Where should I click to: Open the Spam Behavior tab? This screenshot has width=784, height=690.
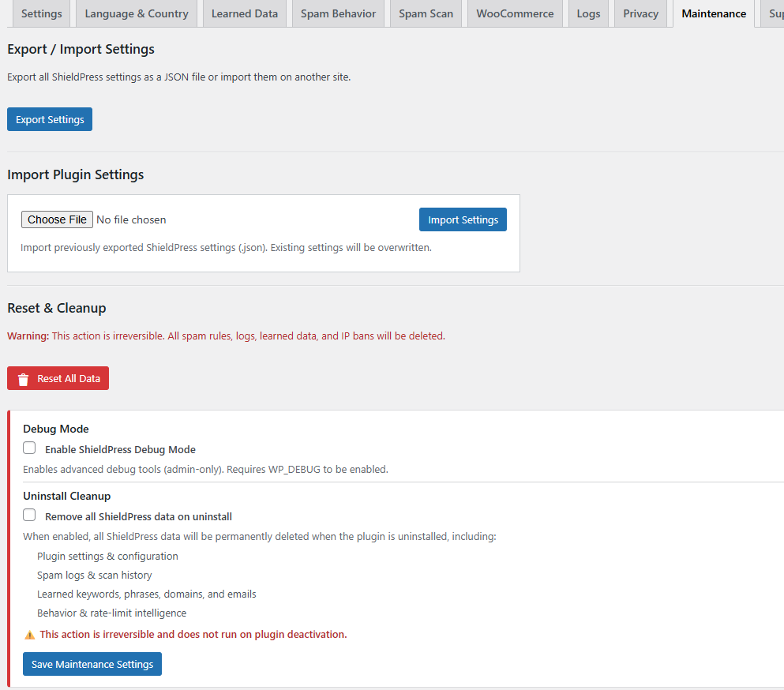click(338, 13)
